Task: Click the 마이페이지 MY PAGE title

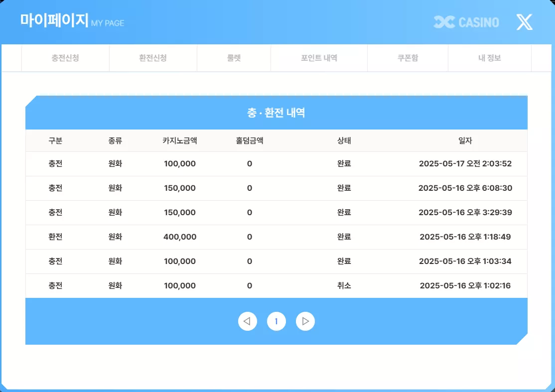Action: [x=72, y=20]
